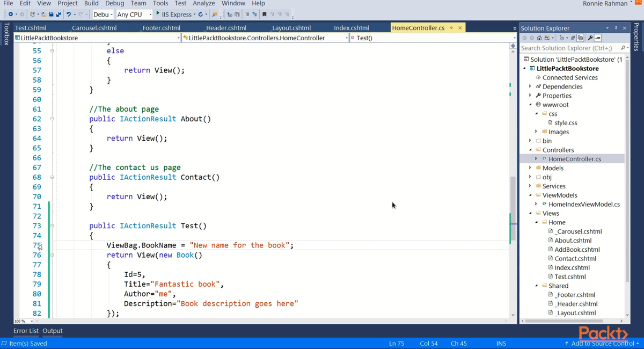Click the New Project toolbar icon

[x=33, y=14]
